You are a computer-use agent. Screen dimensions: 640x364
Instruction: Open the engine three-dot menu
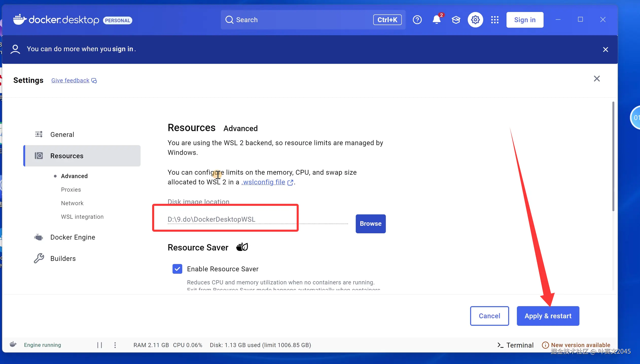tap(115, 345)
